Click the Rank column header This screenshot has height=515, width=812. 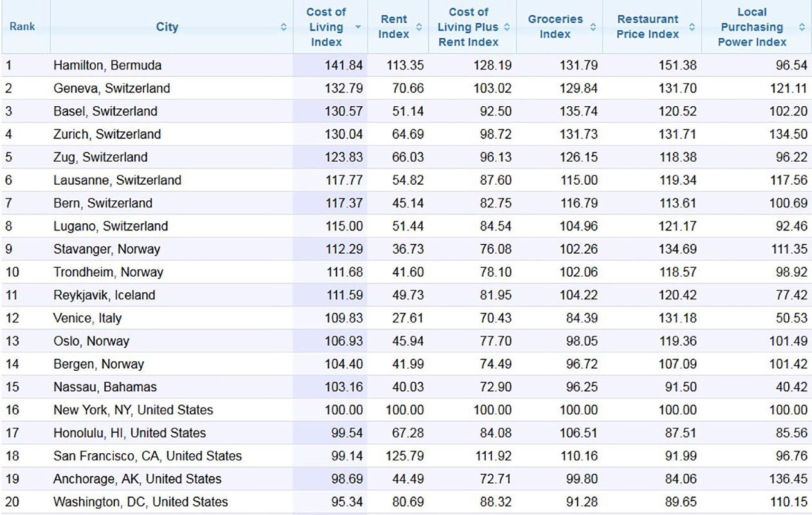23,27
